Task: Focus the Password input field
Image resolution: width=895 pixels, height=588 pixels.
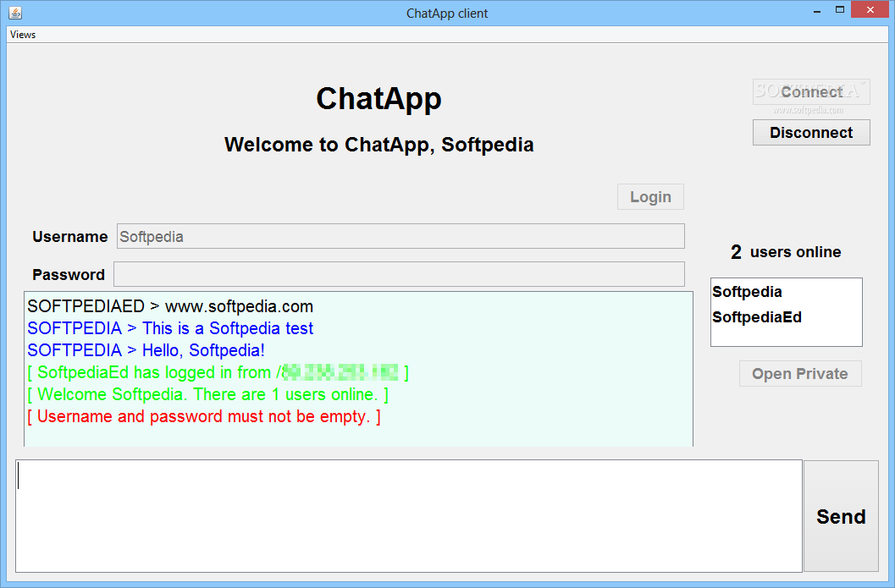Action: [399, 274]
